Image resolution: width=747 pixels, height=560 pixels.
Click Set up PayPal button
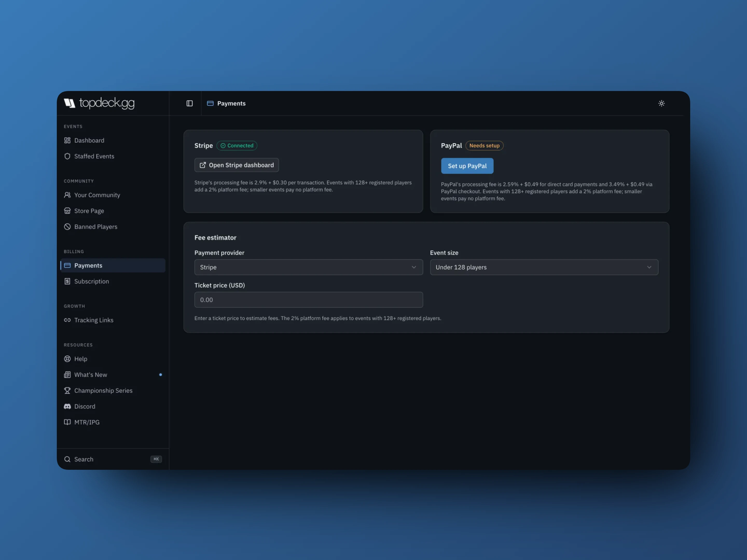[x=467, y=166]
